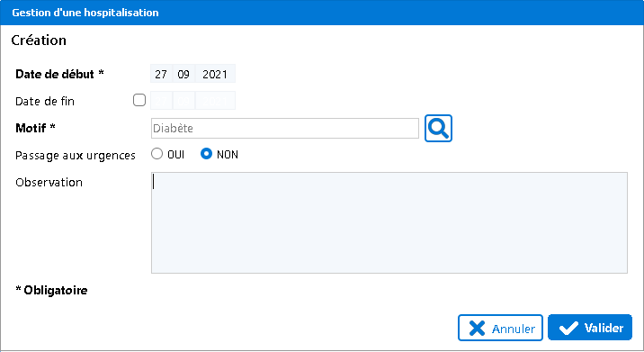Focus the Observation text area
This screenshot has height=352, width=644.
click(x=389, y=222)
